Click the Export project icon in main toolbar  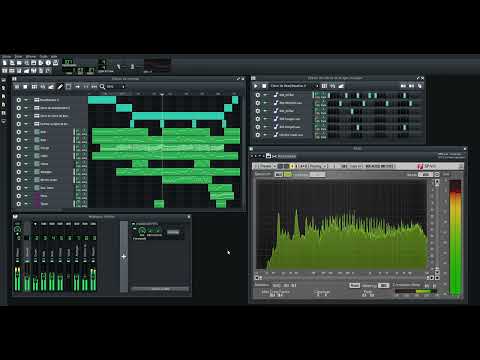coord(41,63)
